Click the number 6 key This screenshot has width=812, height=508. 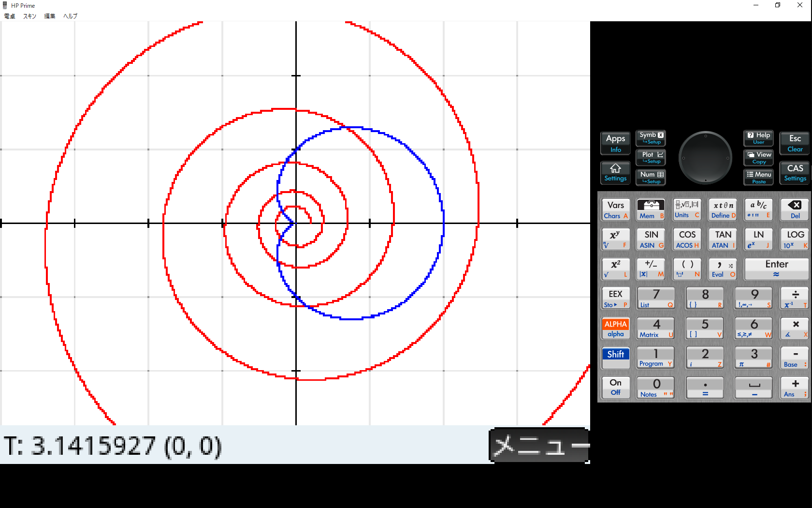coord(754,328)
